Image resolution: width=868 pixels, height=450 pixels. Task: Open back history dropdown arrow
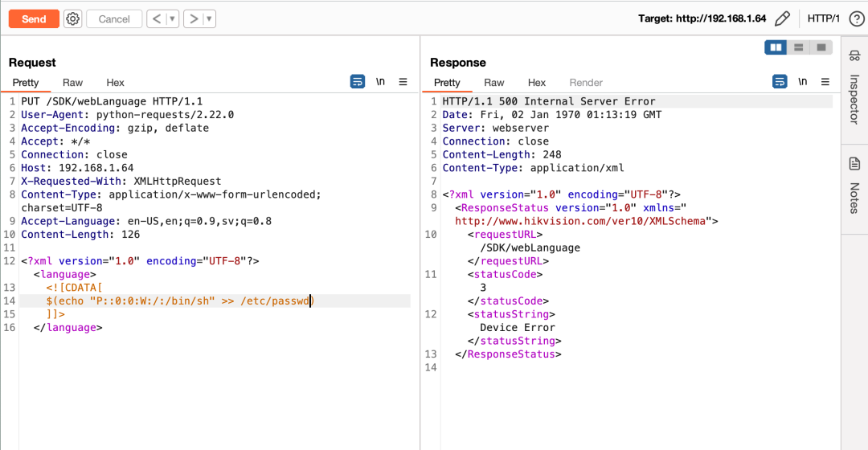click(x=172, y=18)
